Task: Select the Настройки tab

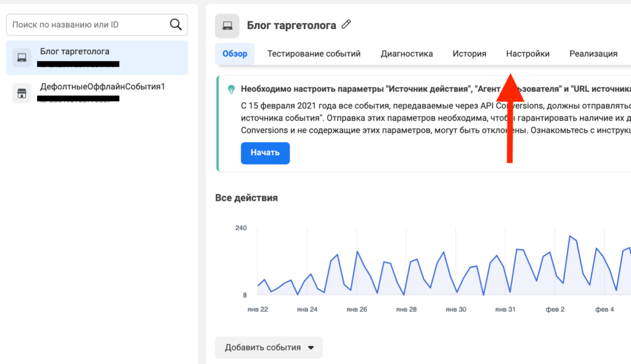Action: click(x=527, y=54)
